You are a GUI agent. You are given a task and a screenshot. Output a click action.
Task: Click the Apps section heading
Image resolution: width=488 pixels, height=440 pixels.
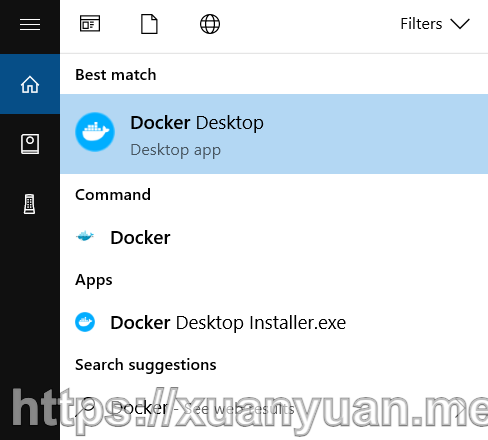[94, 280]
